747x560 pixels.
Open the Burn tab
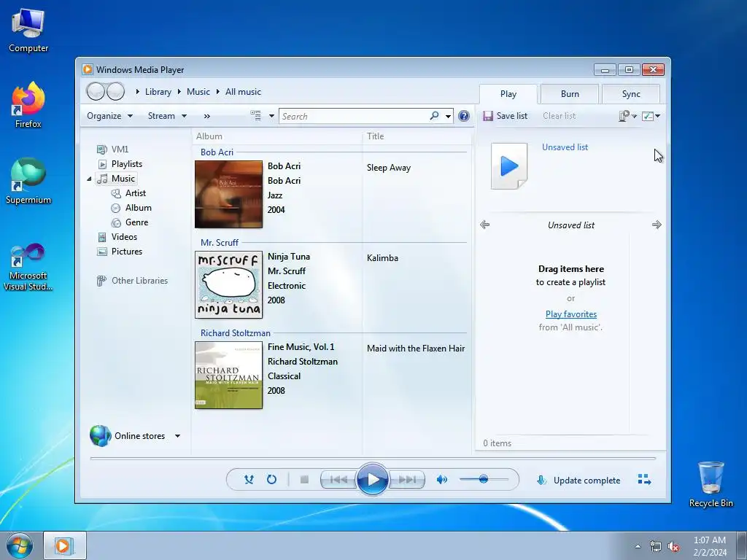pos(570,94)
